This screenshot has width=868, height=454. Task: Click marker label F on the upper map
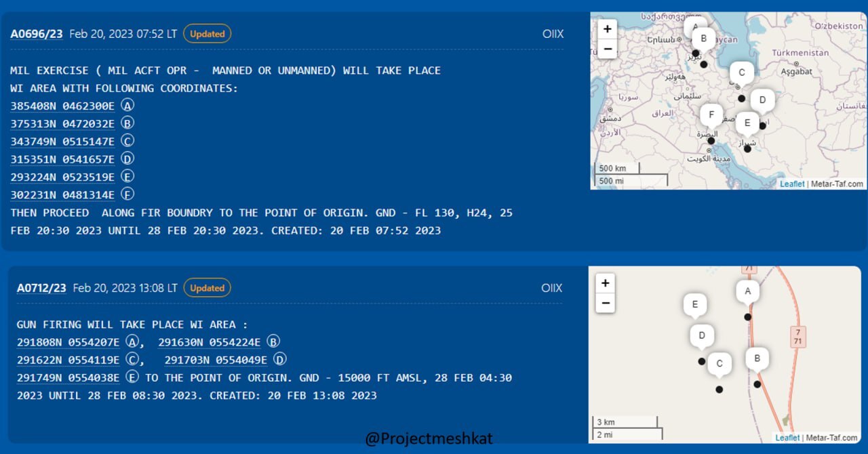(x=711, y=115)
